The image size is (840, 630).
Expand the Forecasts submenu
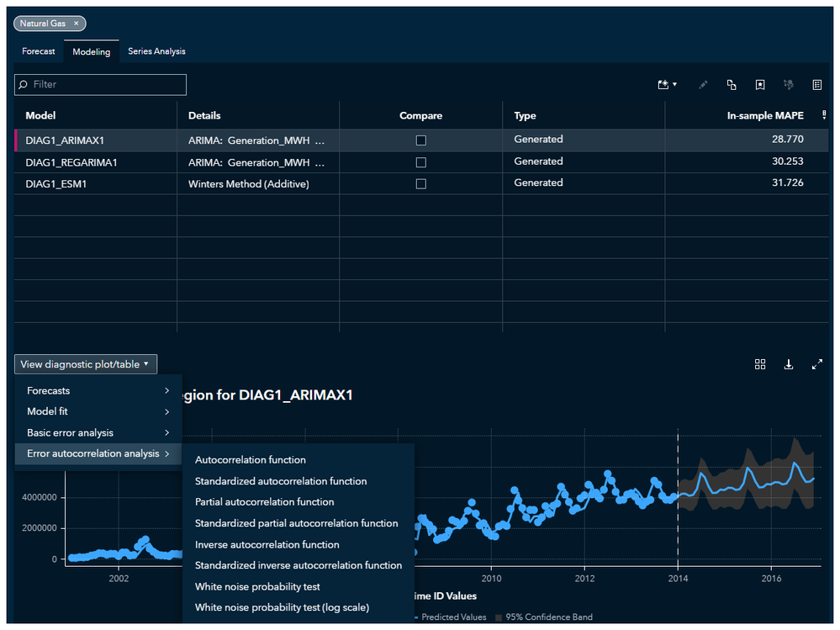98,391
